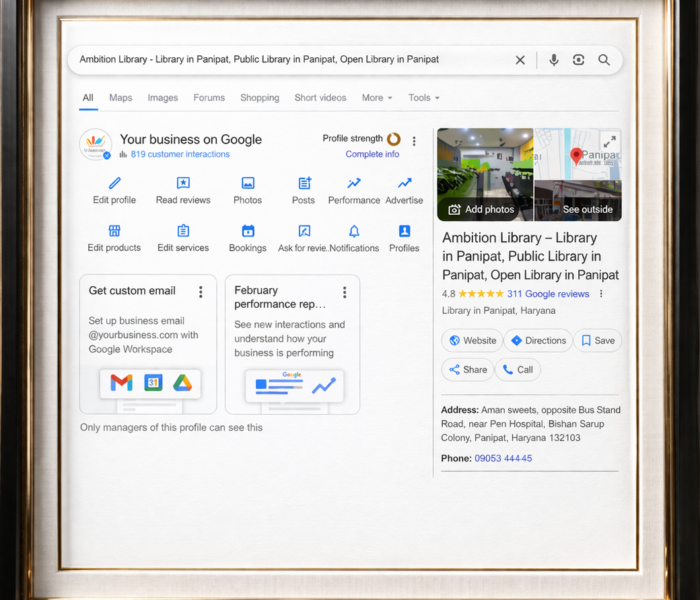
Task: Click the Edit profile pencil icon
Action: [115, 184]
